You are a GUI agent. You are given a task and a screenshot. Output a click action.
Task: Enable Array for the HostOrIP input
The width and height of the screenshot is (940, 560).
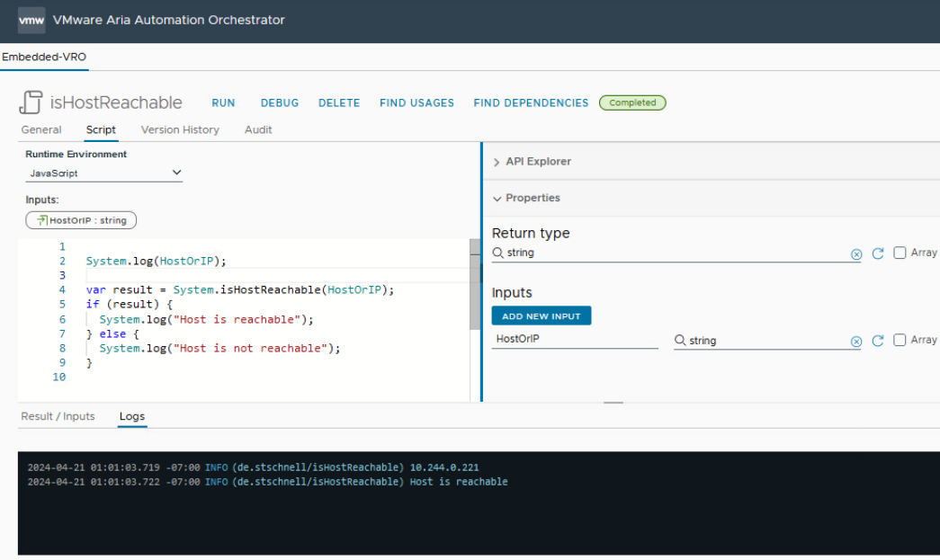pos(900,340)
